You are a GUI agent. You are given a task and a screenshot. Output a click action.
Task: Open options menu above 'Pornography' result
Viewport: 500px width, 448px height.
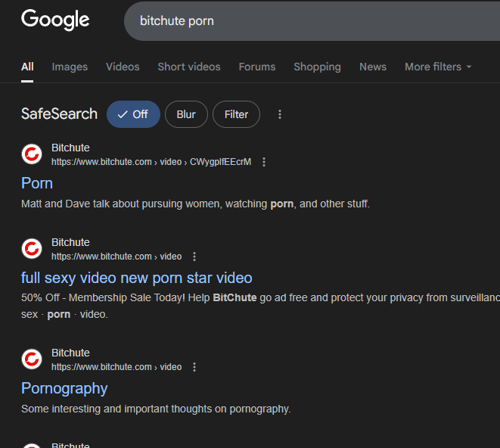[194, 367]
